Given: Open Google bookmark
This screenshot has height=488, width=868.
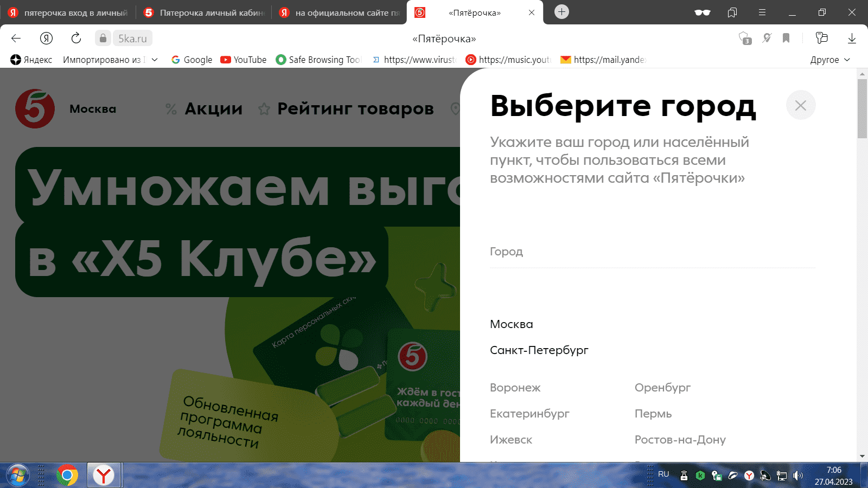Looking at the screenshot, I should point(192,60).
